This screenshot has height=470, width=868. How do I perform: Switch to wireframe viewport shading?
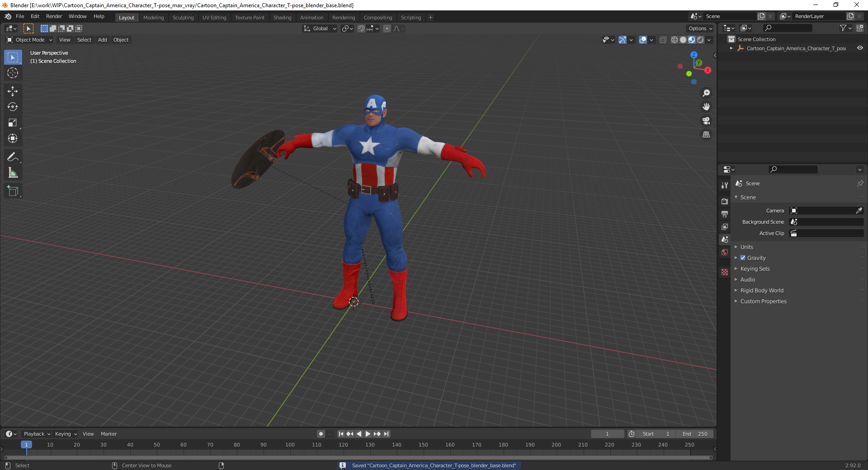click(x=674, y=40)
